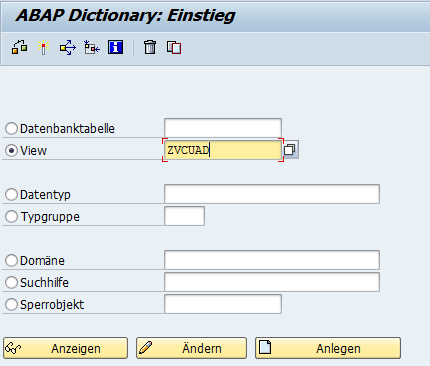
Task: Click the Anlegen button
Action: [328, 348]
